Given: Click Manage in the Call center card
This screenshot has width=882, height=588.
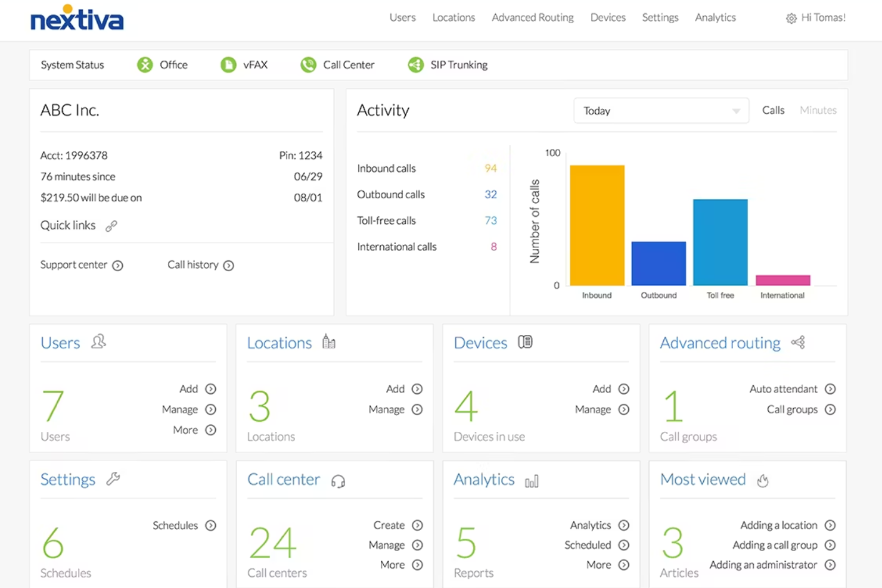Looking at the screenshot, I should [386, 545].
